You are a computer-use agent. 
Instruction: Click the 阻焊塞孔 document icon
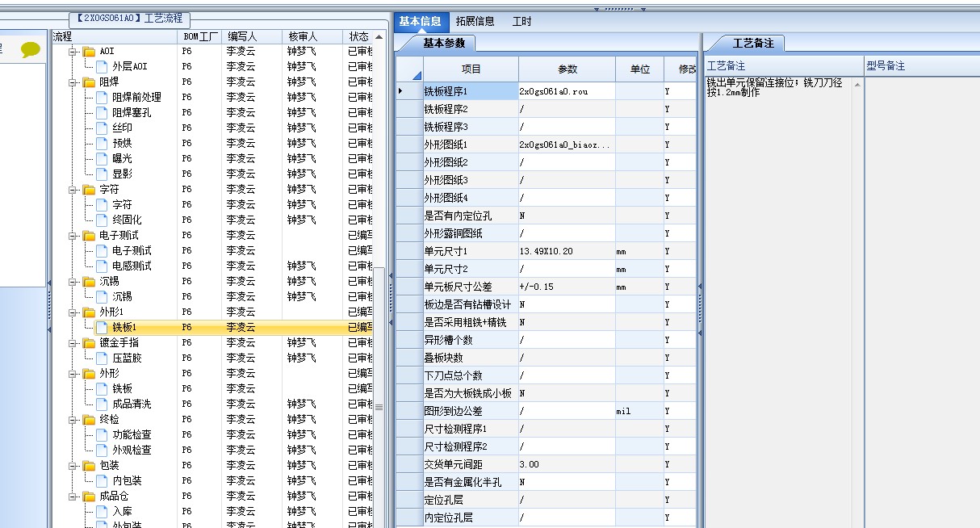coord(102,112)
